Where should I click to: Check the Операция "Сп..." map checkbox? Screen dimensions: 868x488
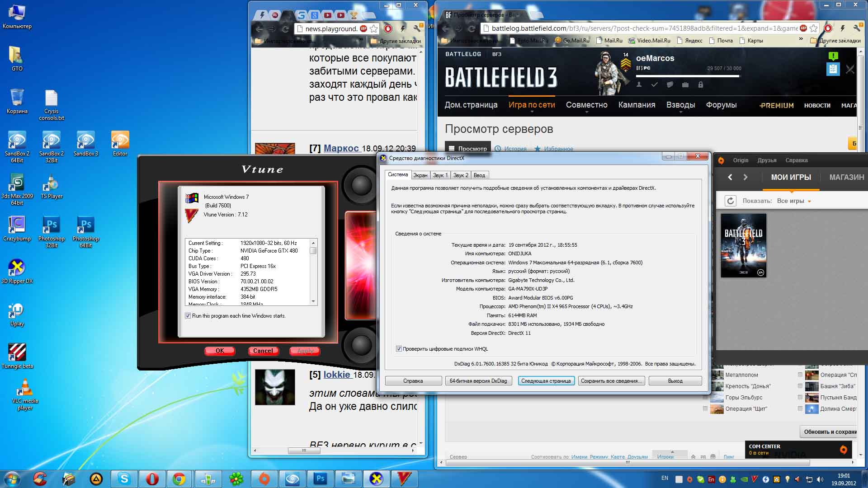tap(800, 375)
